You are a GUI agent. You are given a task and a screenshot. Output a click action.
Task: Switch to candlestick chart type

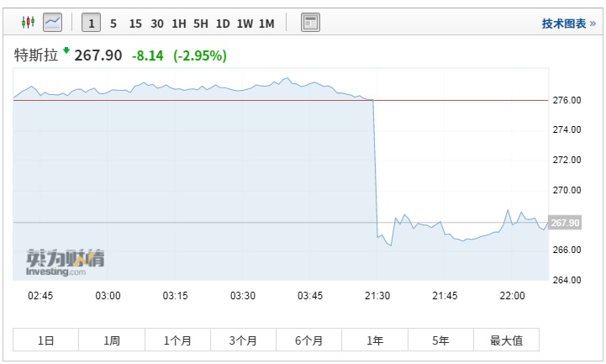click(28, 23)
